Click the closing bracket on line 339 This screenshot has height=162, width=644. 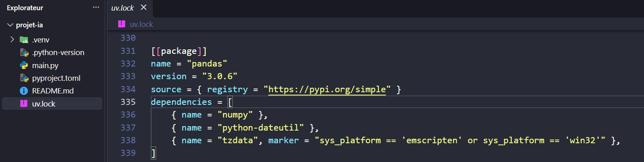pos(153,153)
